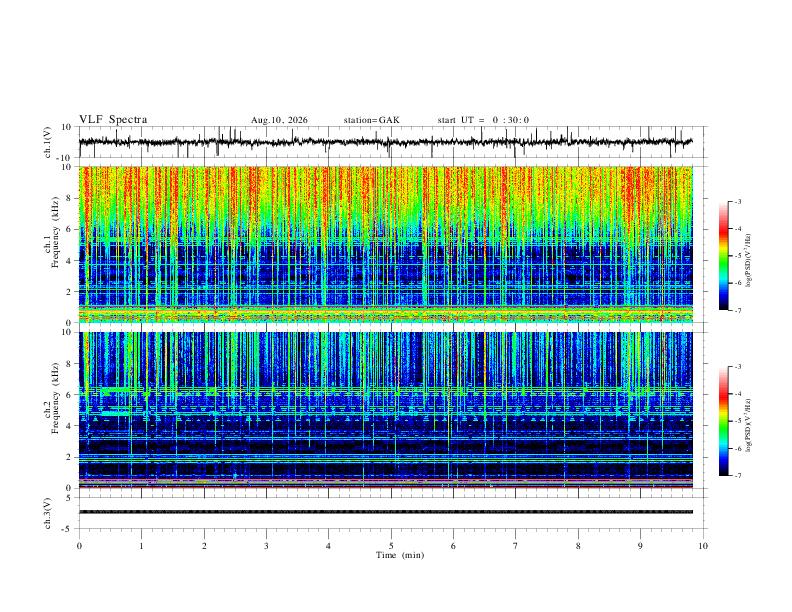Click the 10 minute tick on time axis
This screenshot has width=792, height=612.
coord(703,546)
